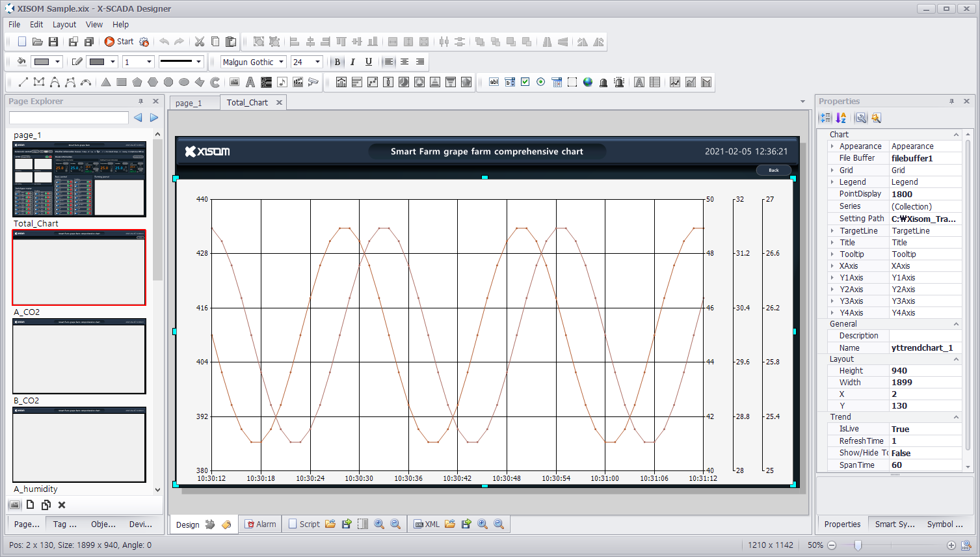Open the File menu
This screenshot has height=557, width=980.
[14, 24]
